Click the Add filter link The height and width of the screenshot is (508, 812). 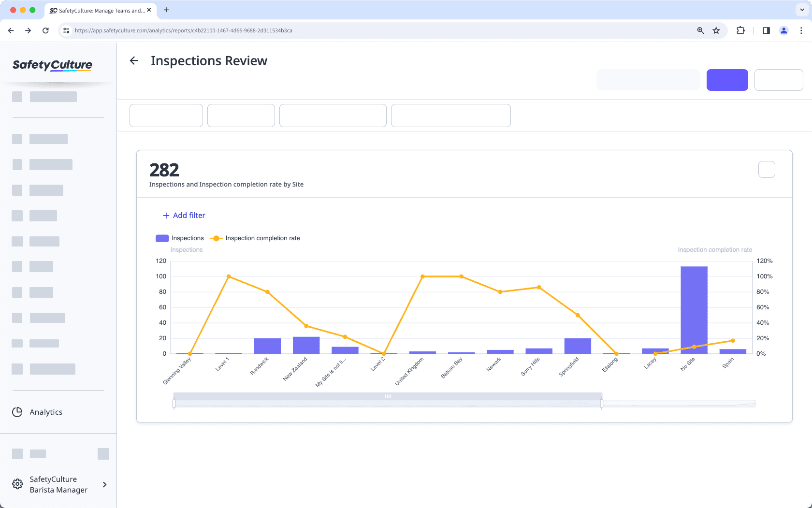click(184, 215)
